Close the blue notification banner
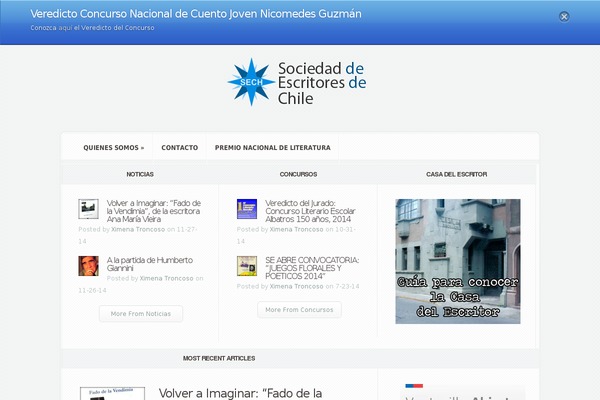The image size is (600, 400). (x=564, y=16)
